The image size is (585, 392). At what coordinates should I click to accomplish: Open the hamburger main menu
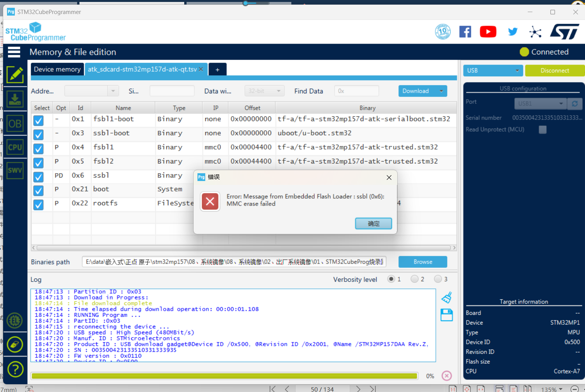point(14,52)
